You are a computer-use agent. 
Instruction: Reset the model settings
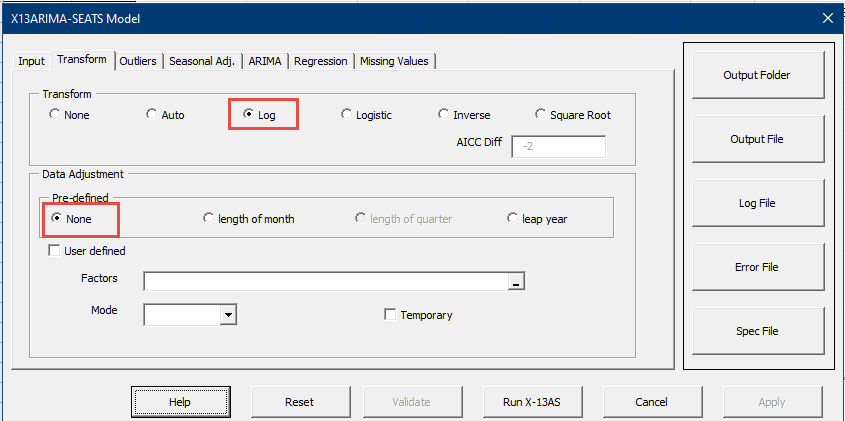pos(300,402)
